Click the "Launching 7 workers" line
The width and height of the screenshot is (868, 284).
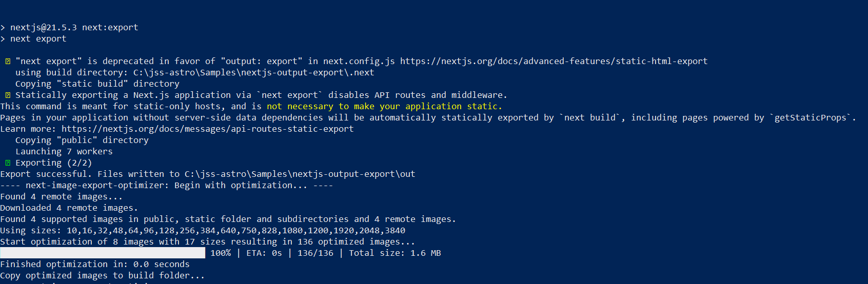64,152
